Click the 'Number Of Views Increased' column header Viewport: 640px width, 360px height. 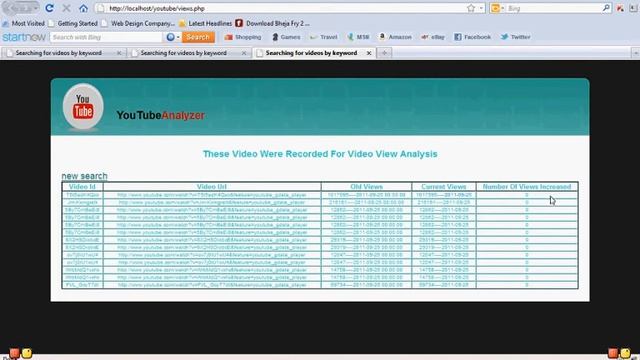click(x=527, y=187)
